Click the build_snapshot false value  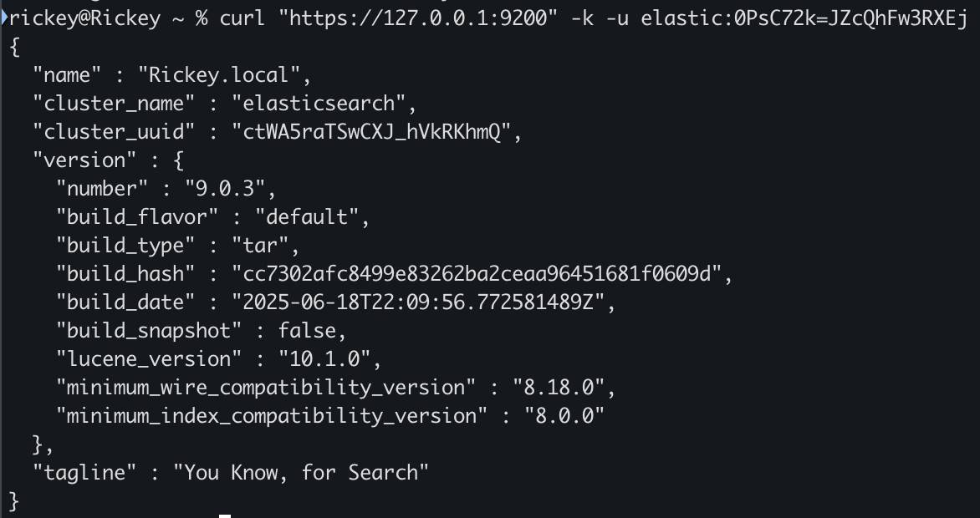[306, 331]
